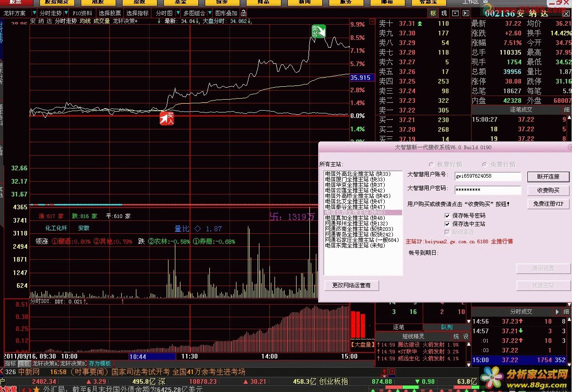Image resolution: width=572 pixels, height=392 pixels.
Task: Toggle the 断线重连 checkbox
Action: 448,232
